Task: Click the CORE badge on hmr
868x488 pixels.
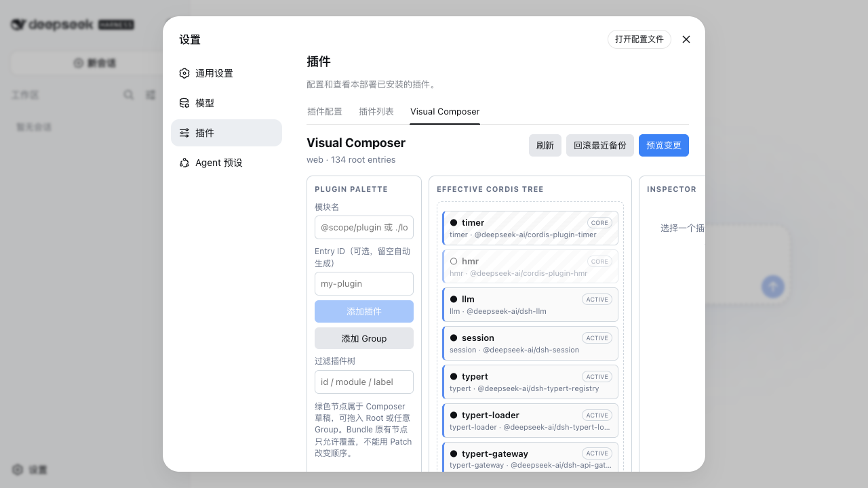Action: [599, 261]
